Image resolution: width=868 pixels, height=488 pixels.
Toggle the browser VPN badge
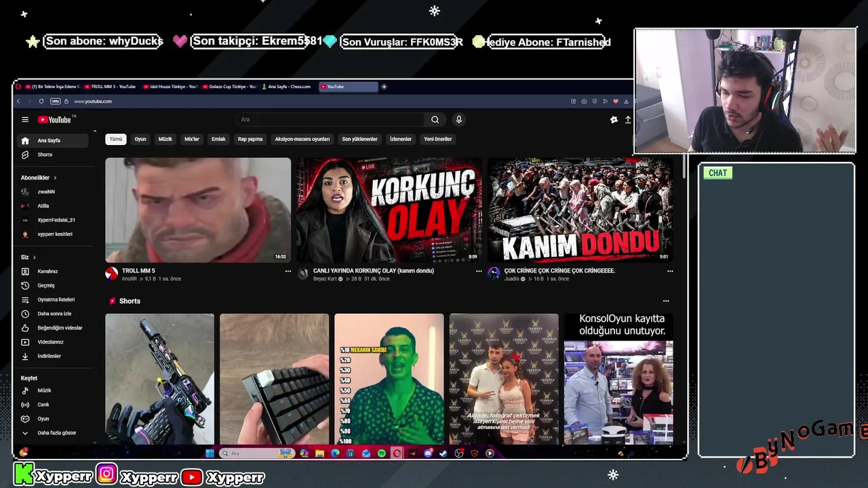click(56, 101)
